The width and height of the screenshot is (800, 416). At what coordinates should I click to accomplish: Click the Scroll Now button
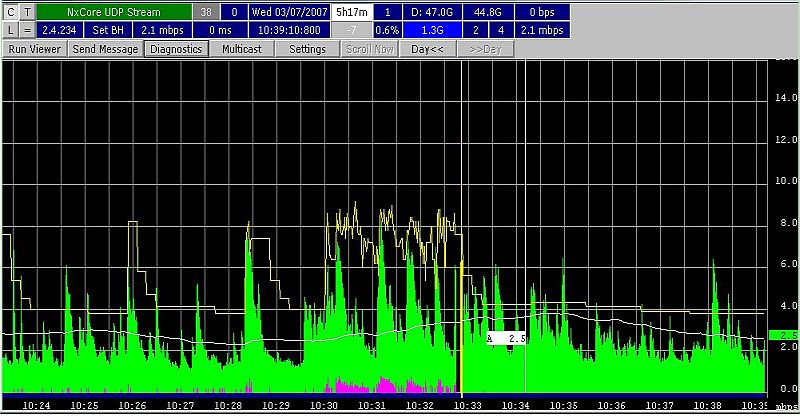pyautogui.click(x=370, y=49)
